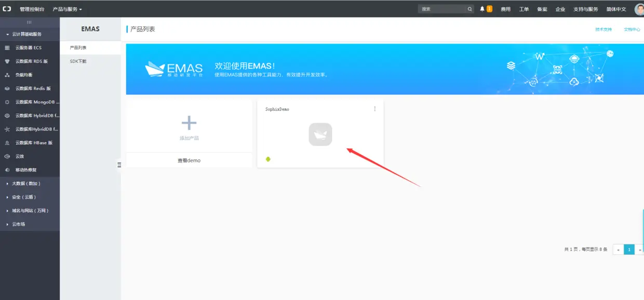Click the 云数据库 MongoDB sidebar icon
Image resolution: width=644 pixels, height=300 pixels.
click(x=7, y=102)
